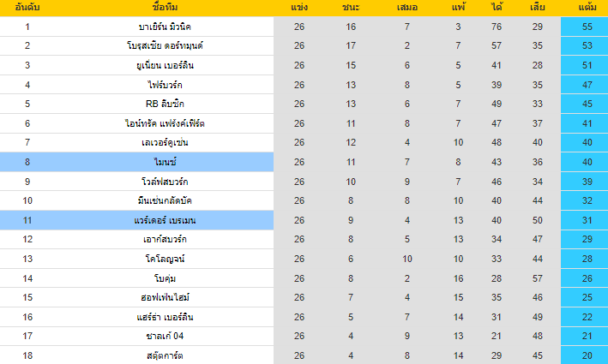Click the เสมอ draws column header
The image size is (608, 364).
(406, 8)
